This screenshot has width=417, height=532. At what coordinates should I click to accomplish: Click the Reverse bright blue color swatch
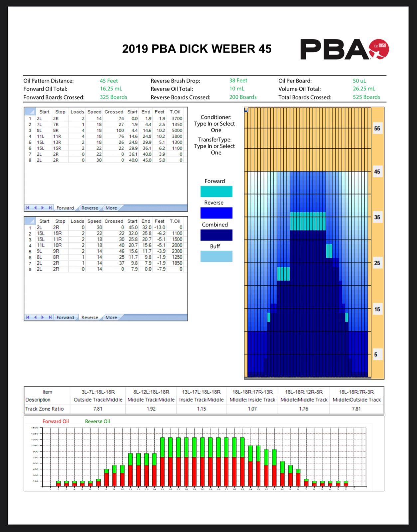coord(216,213)
